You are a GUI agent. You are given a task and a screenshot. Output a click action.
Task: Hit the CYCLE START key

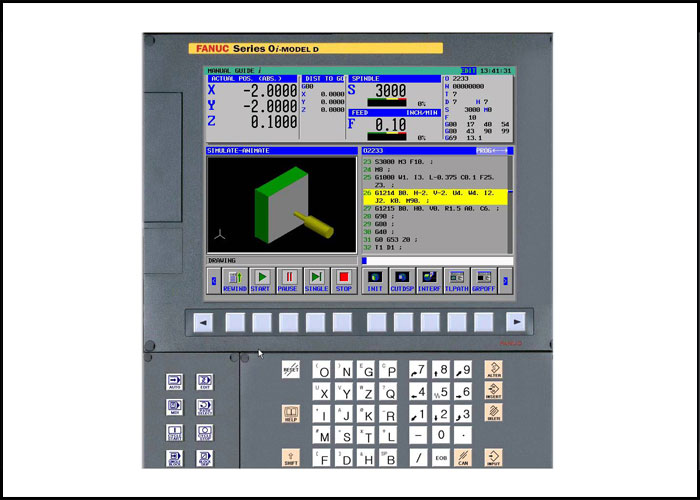tap(175, 433)
